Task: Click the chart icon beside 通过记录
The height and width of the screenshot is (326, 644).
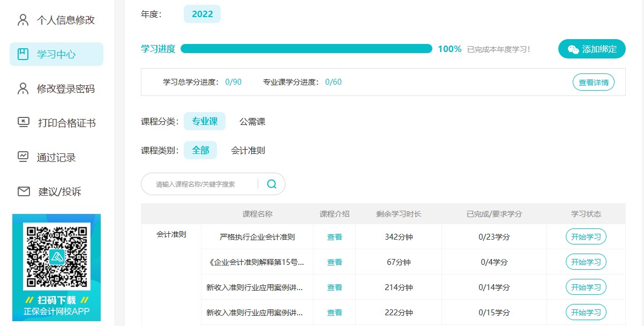Action: [23, 157]
